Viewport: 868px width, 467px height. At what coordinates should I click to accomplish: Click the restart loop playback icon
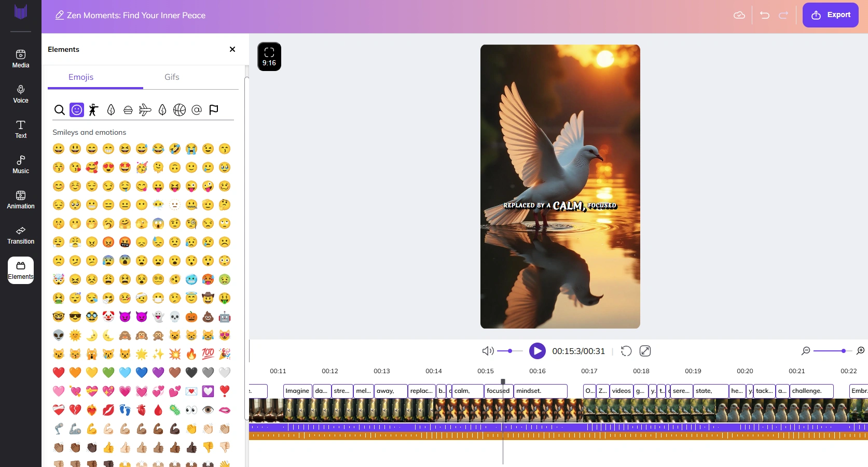626,351
